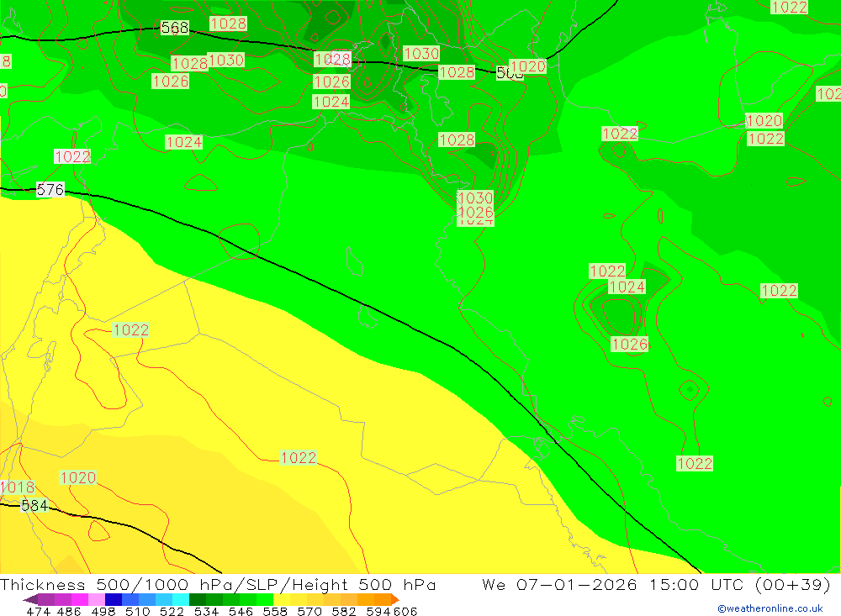
Task: Click the 'We 07-01-2026' date text
Action: tap(559, 584)
